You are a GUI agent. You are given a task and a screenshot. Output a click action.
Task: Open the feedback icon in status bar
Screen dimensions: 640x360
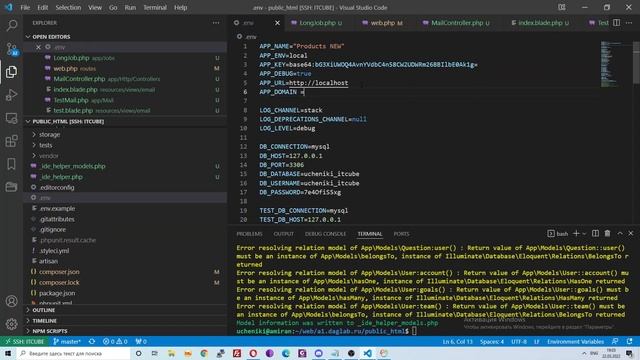click(x=615, y=342)
